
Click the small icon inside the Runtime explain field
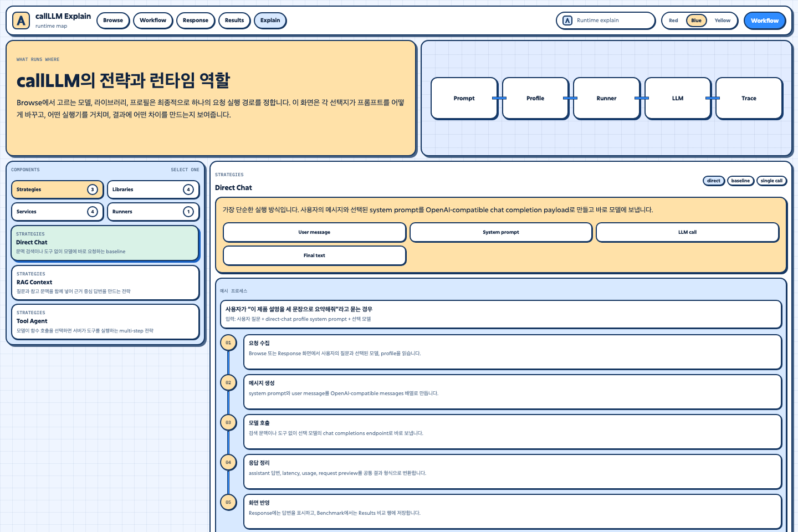[x=567, y=21]
